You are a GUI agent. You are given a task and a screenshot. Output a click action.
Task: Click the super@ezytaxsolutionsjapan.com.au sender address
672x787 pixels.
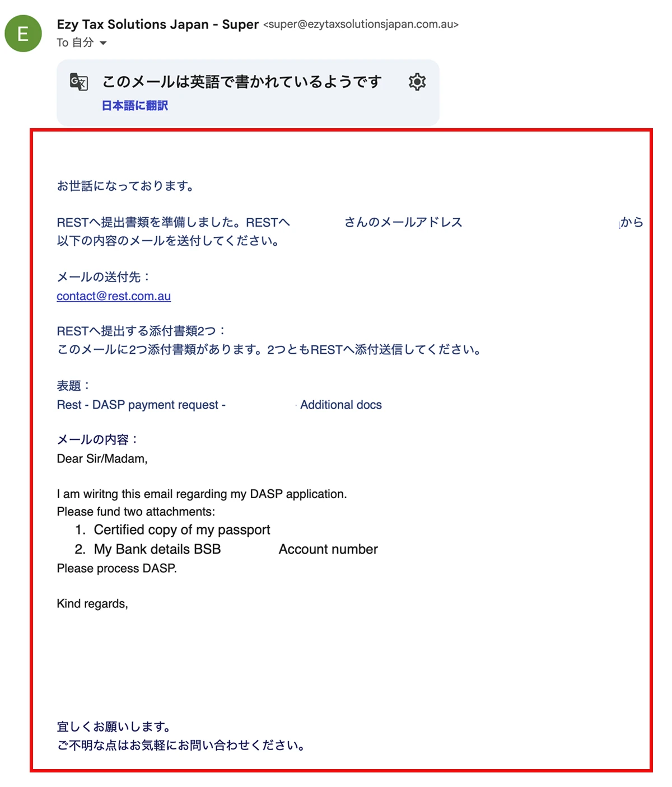pyautogui.click(x=361, y=24)
